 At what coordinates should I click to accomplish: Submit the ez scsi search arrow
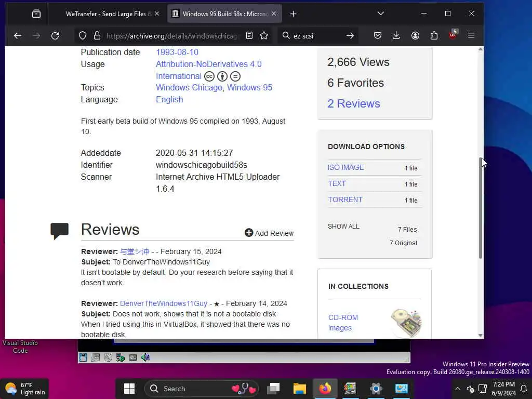coord(350,36)
